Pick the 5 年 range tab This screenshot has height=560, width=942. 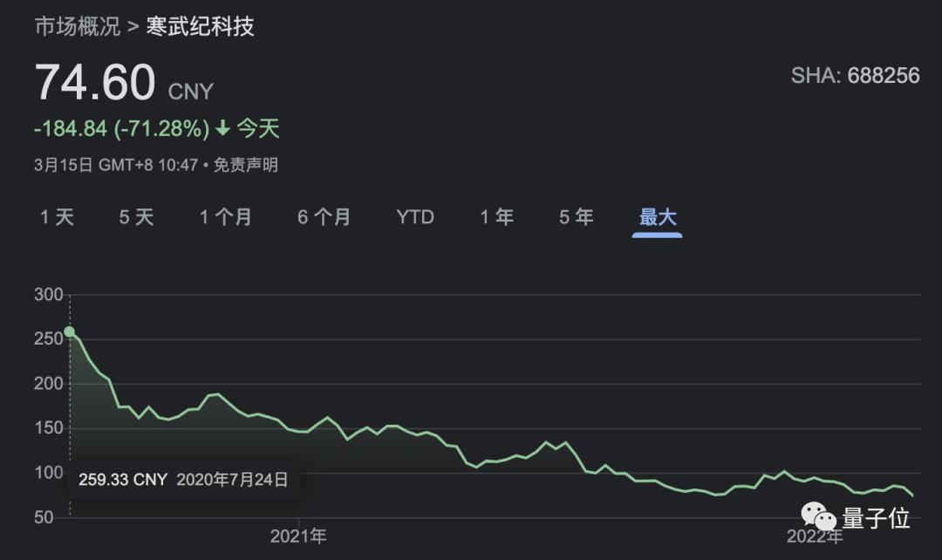coord(577,217)
